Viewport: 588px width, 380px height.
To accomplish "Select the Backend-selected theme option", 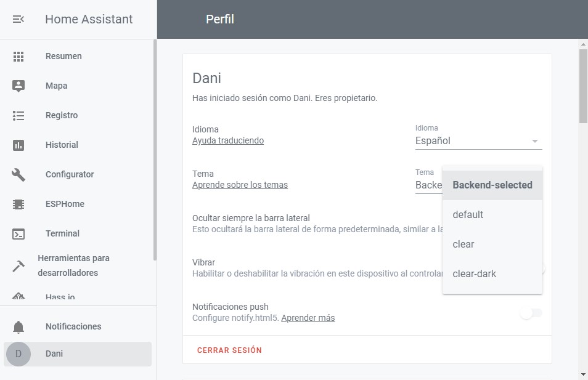I will [492, 185].
